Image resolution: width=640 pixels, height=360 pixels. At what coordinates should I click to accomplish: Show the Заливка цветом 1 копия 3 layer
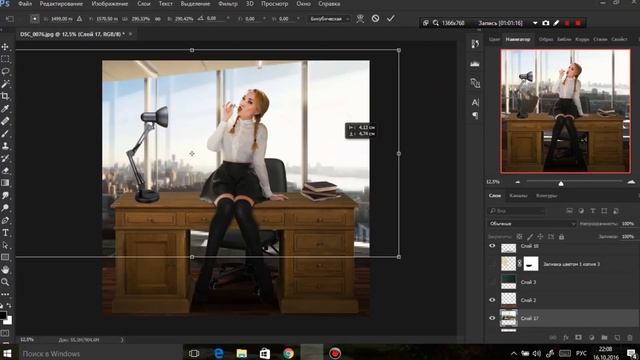[492, 264]
